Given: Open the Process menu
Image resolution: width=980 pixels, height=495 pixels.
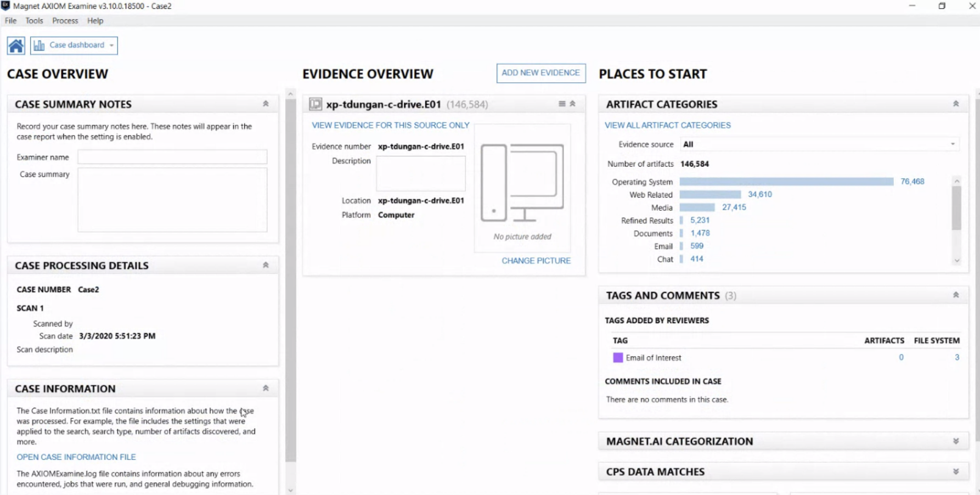Looking at the screenshot, I should click(65, 21).
